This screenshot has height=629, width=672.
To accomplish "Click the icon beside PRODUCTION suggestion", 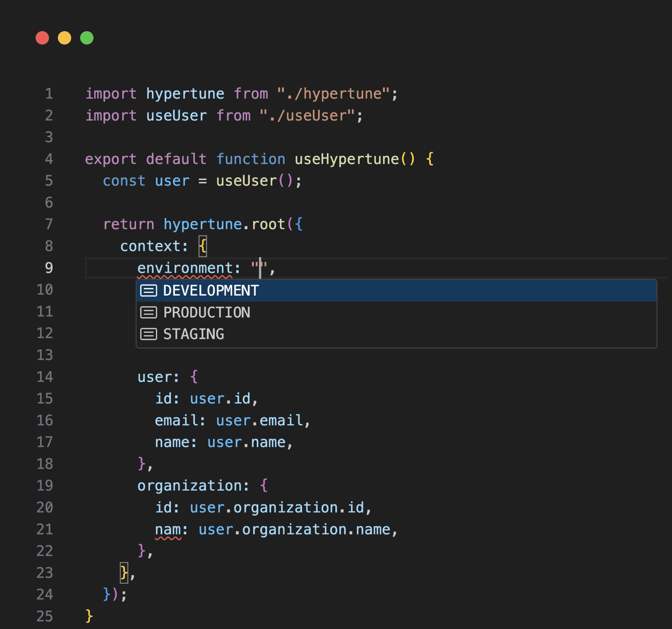I will coord(148,312).
